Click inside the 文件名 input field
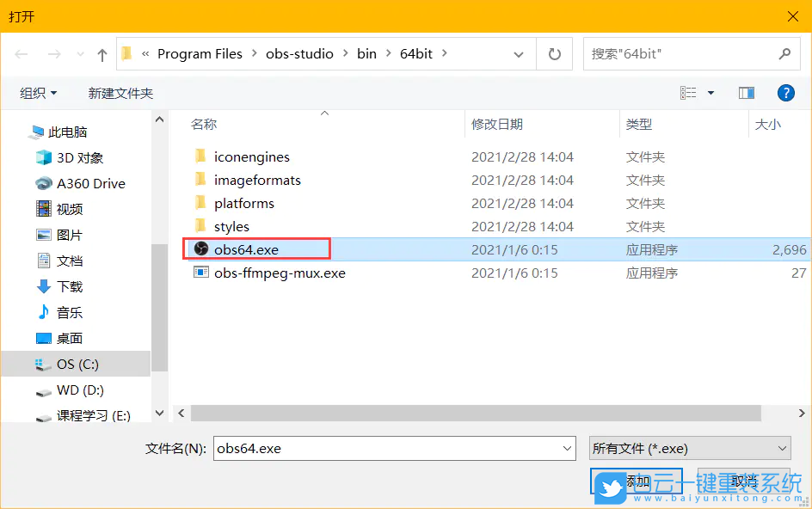812x509 pixels. pos(387,448)
